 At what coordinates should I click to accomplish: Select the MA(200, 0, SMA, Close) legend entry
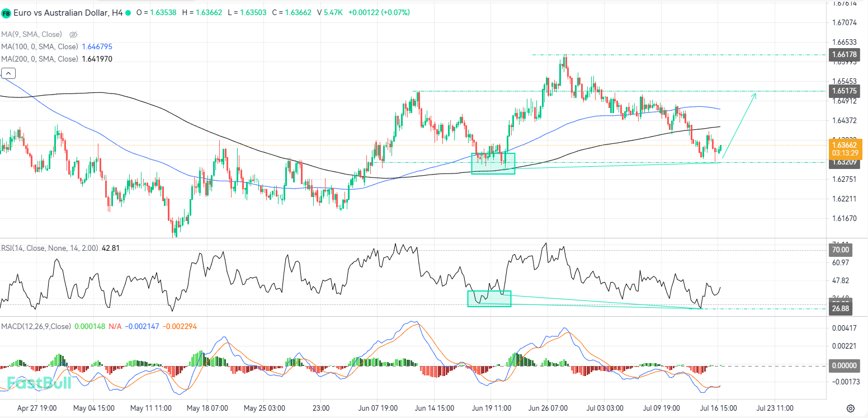click(40, 59)
